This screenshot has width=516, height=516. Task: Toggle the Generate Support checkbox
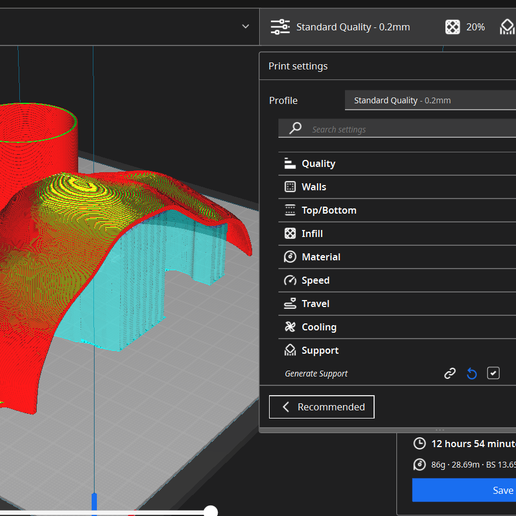click(x=493, y=373)
